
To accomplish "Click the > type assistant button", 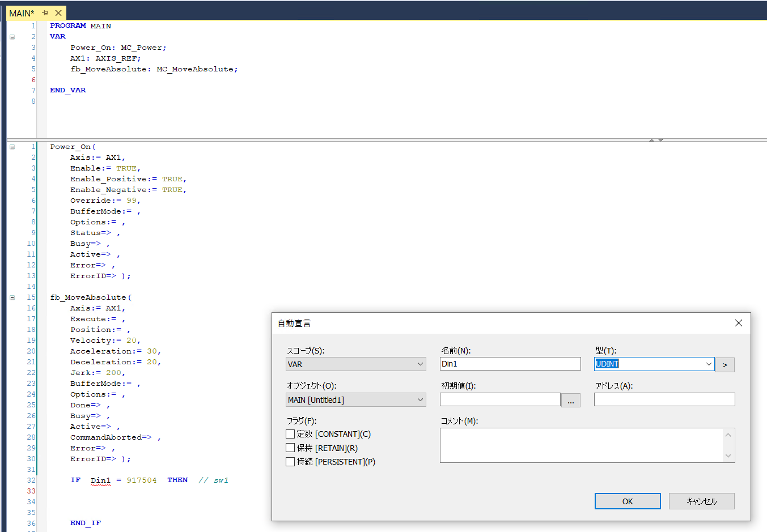I will coord(725,365).
